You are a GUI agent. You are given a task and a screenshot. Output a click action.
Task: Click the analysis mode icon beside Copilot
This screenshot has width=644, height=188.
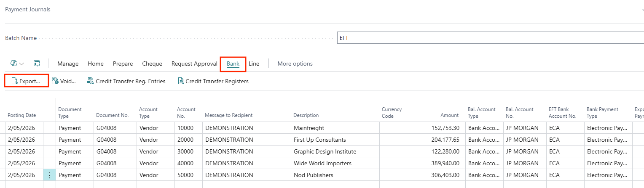(x=37, y=64)
